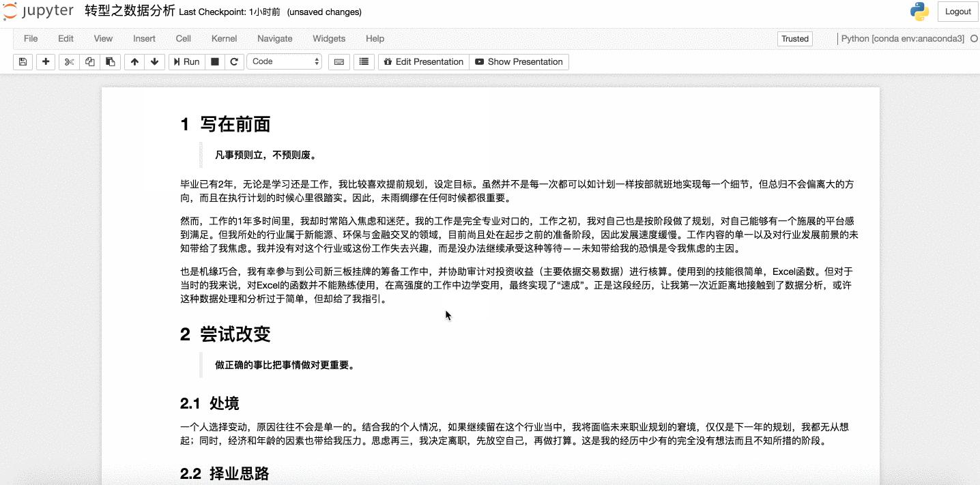Screen dimensions: 980x485
Task: Copy the selected cell with the copy icon
Action: tap(89, 61)
